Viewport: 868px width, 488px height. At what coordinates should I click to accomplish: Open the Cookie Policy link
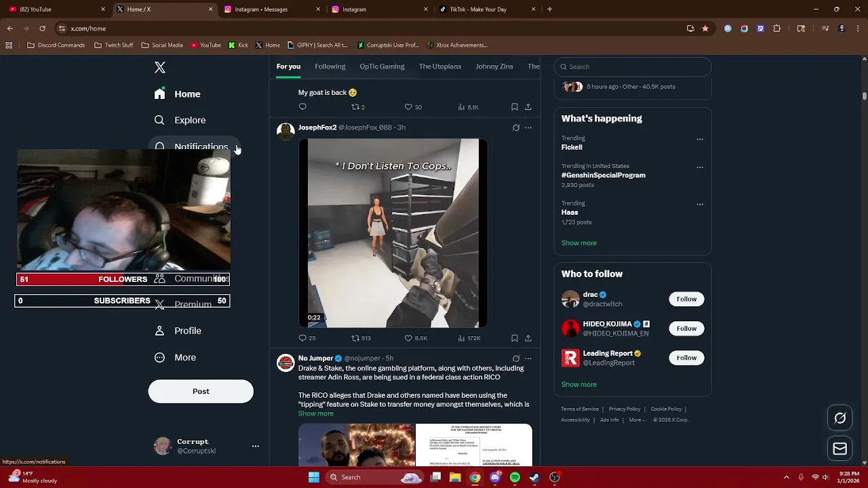point(666,409)
